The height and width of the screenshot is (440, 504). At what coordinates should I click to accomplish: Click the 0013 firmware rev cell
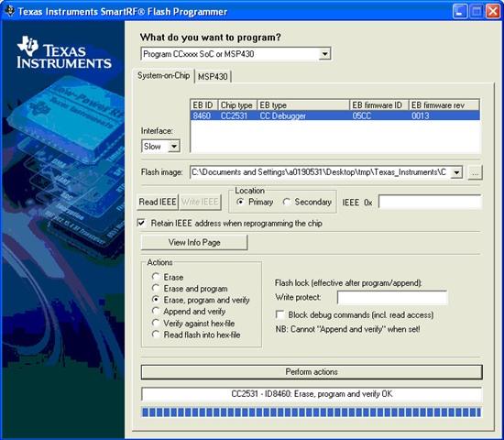click(x=421, y=115)
